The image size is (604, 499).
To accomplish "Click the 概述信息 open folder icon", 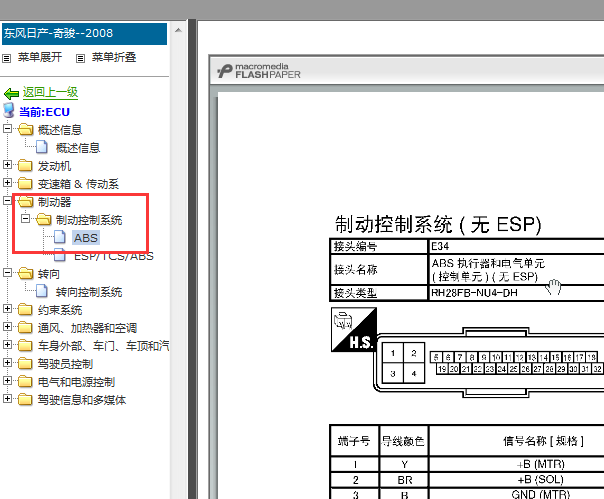I will (x=25, y=129).
